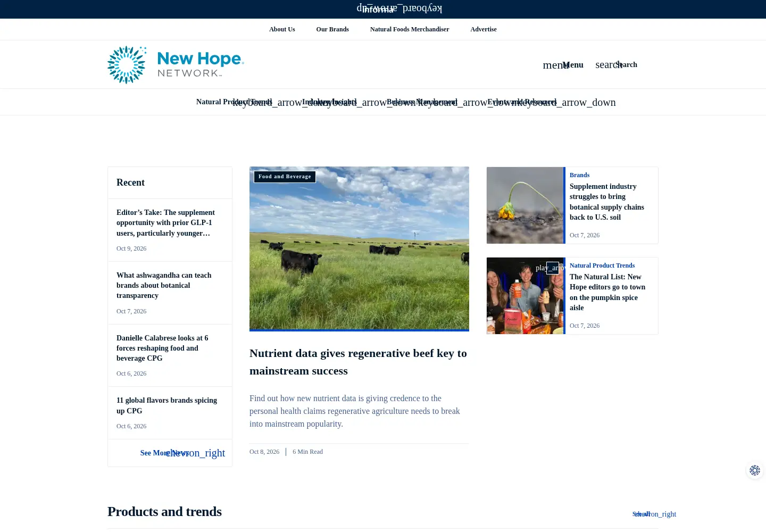Click the 6 Min Read label
The image size is (766, 532).
pos(307,452)
